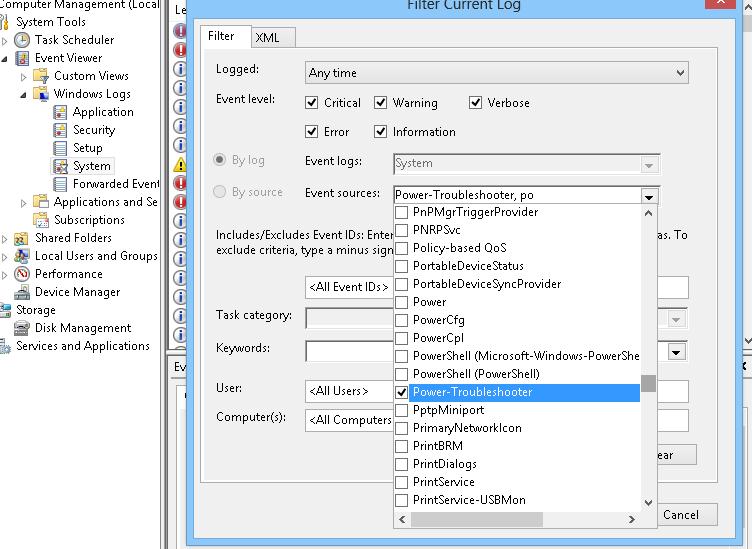
Task: Check PrintService-USBMon source
Action: tap(401, 500)
